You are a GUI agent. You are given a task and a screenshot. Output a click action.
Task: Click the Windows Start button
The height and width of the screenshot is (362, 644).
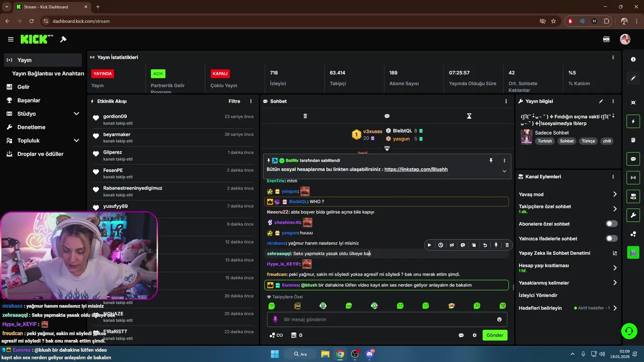(x=275, y=354)
